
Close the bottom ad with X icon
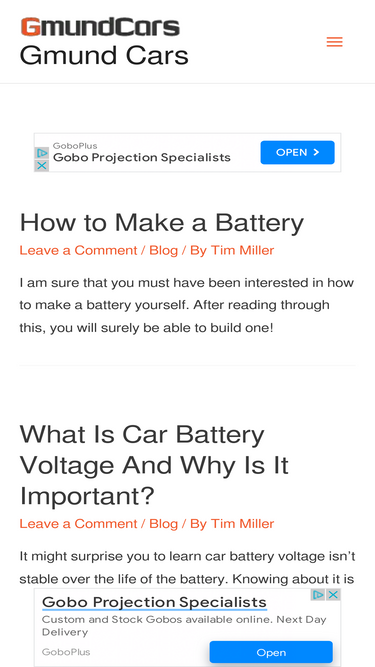[333, 595]
